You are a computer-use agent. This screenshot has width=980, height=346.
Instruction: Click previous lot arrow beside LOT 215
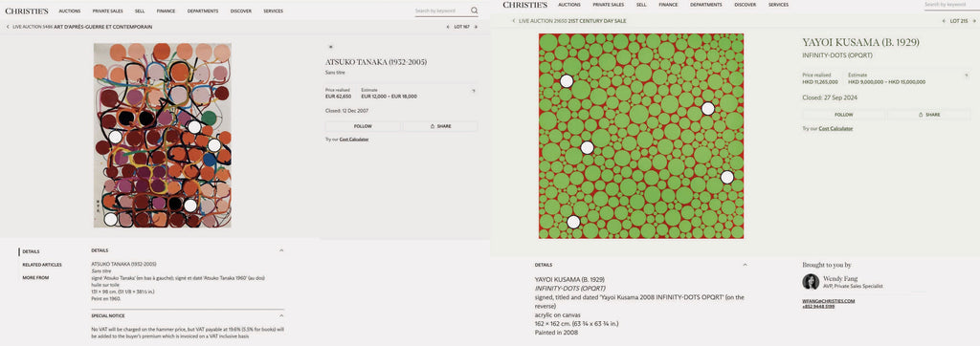[944, 21]
